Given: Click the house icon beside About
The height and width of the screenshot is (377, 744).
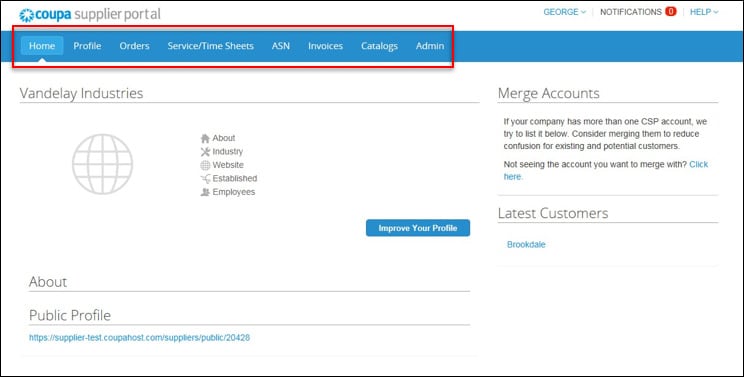Looking at the screenshot, I should (x=205, y=138).
